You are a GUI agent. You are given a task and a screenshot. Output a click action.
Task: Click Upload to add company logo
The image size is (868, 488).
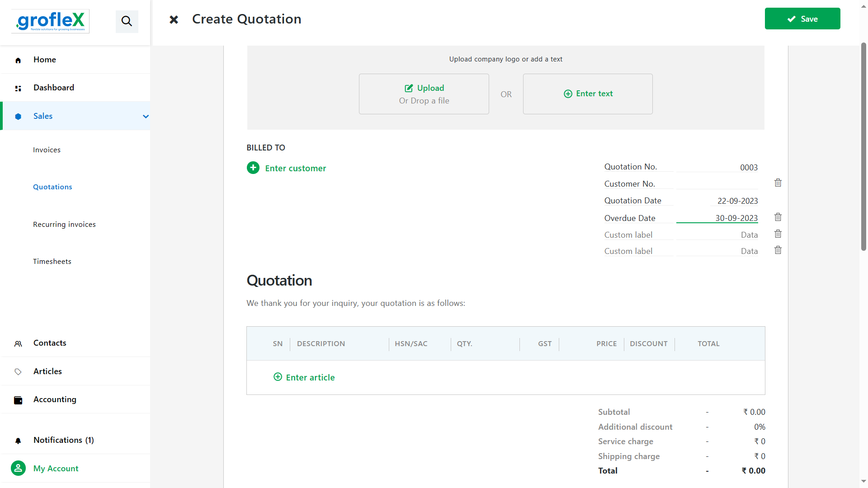(x=424, y=94)
